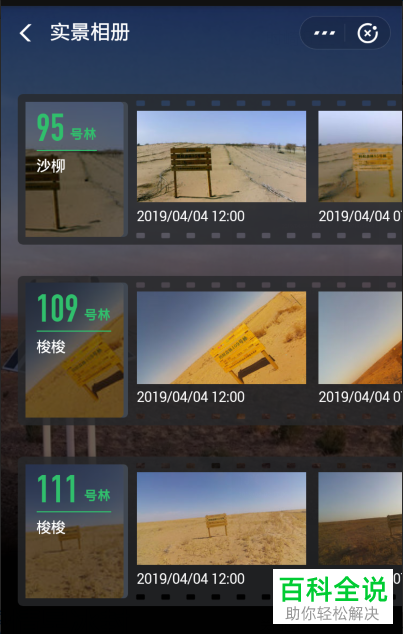
Task: Tap the 实景相册 page title
Action: pyautogui.click(x=90, y=32)
